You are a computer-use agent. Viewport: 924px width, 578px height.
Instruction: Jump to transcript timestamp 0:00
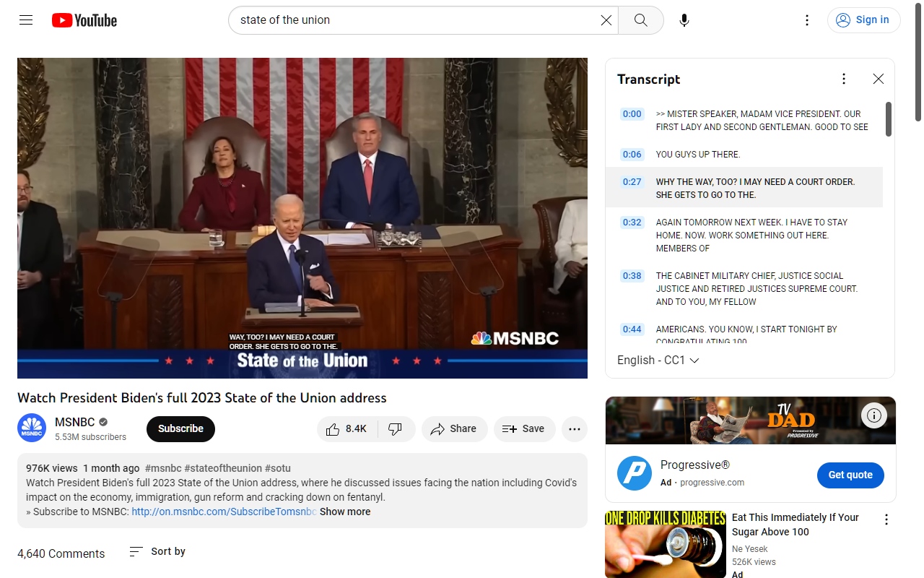pos(632,114)
